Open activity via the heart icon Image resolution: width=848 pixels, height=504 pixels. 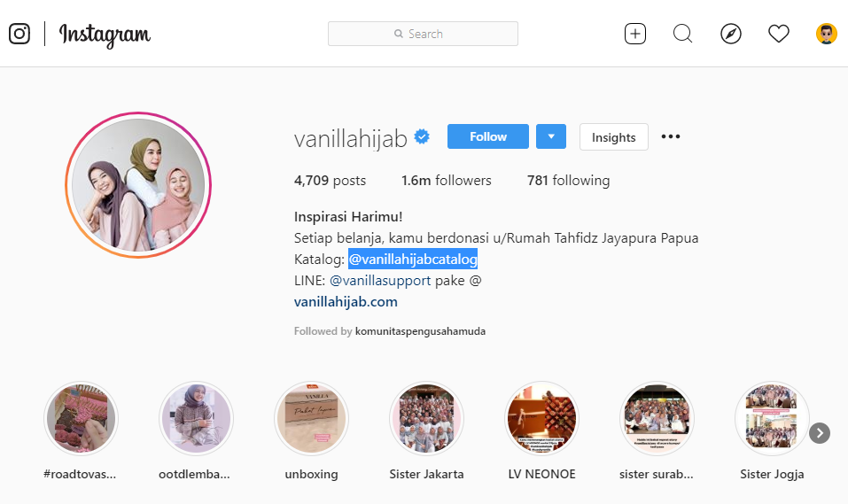click(779, 34)
